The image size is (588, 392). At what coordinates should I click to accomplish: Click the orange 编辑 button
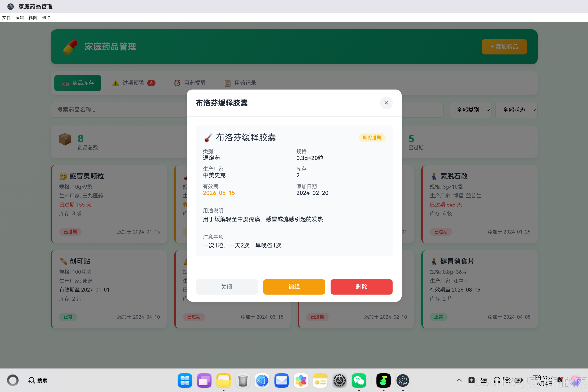click(294, 287)
